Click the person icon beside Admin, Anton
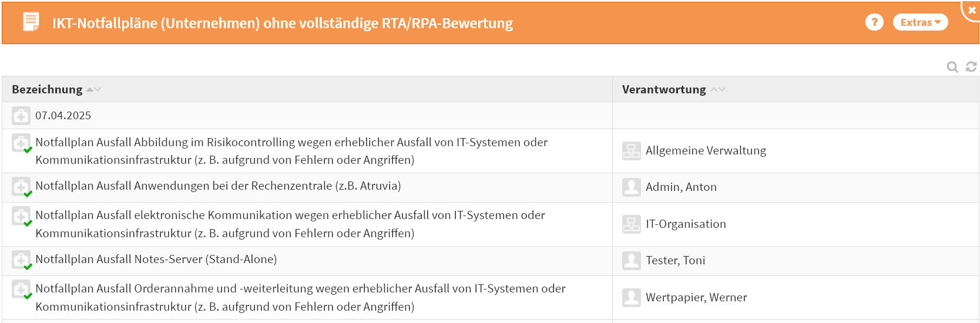Image resolution: width=980 pixels, height=323 pixels. point(632,187)
